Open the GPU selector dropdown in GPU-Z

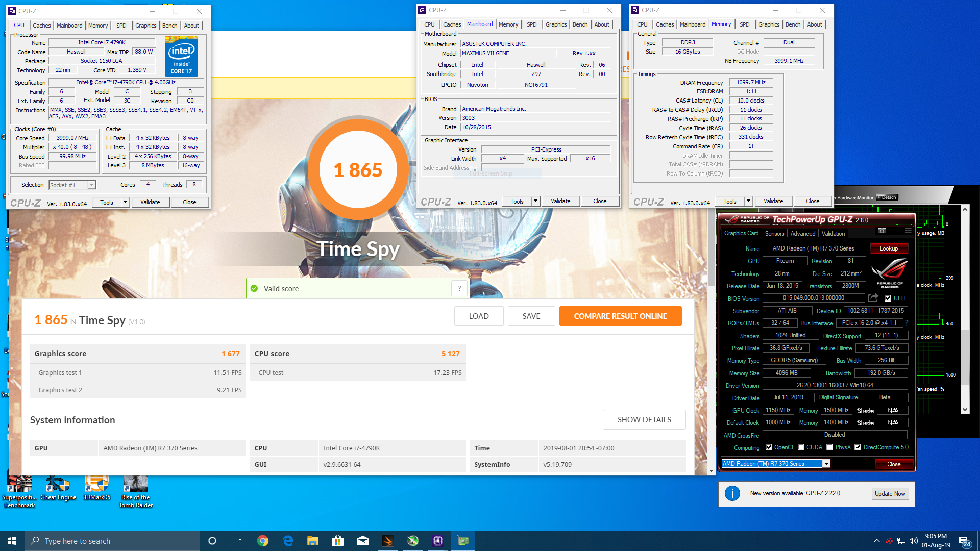776,464
